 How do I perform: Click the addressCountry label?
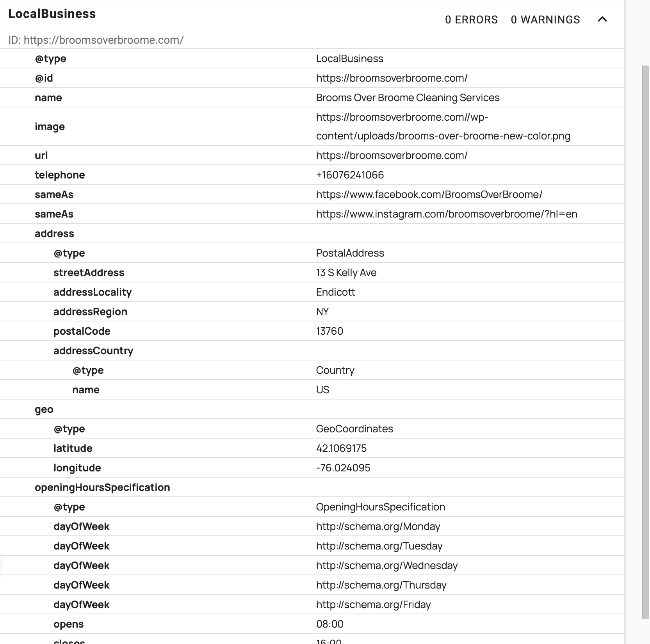pos(93,351)
